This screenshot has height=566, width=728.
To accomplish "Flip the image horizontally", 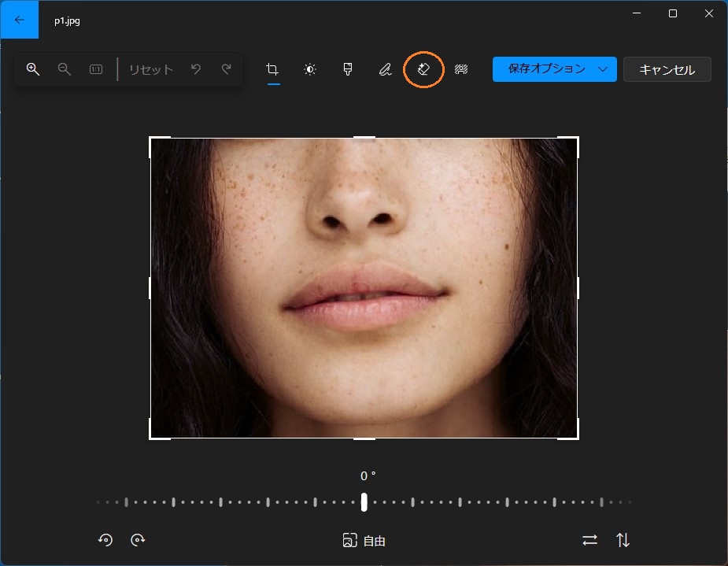I will [x=589, y=540].
